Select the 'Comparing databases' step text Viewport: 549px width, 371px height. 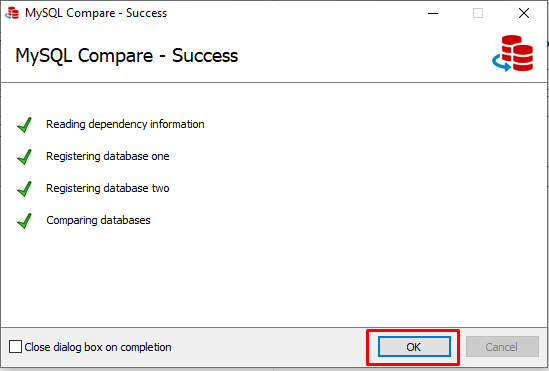pyautogui.click(x=98, y=220)
